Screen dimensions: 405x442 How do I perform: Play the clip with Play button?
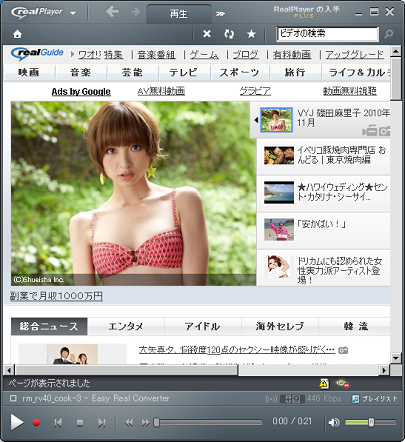pos(16,422)
